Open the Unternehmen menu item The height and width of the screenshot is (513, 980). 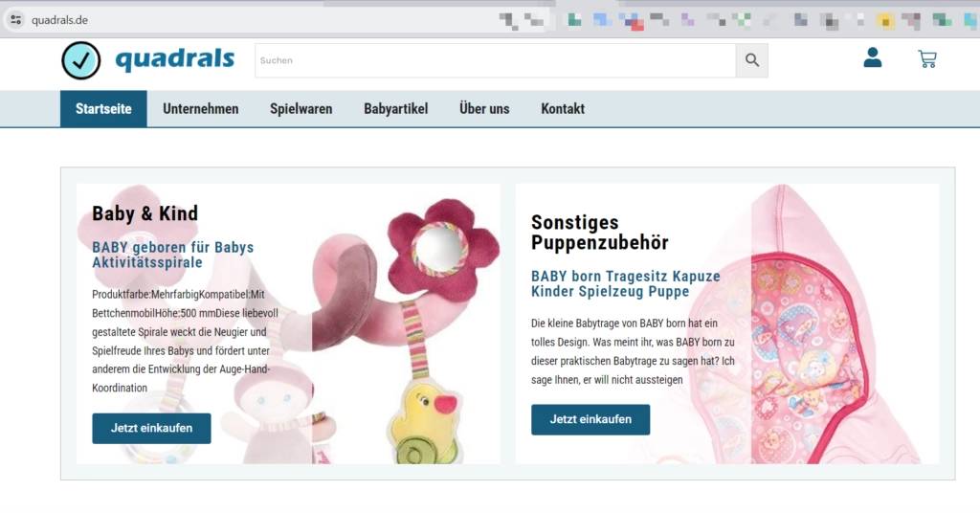point(201,109)
